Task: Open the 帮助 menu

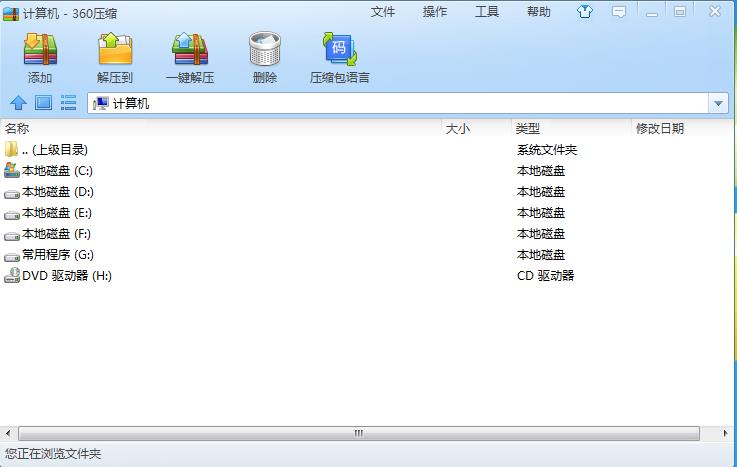Action: [x=539, y=12]
